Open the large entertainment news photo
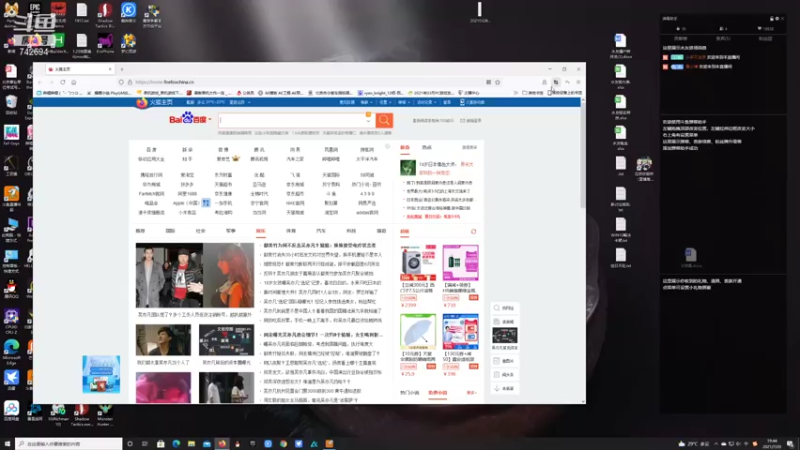The width and height of the screenshot is (800, 450). coord(194,275)
